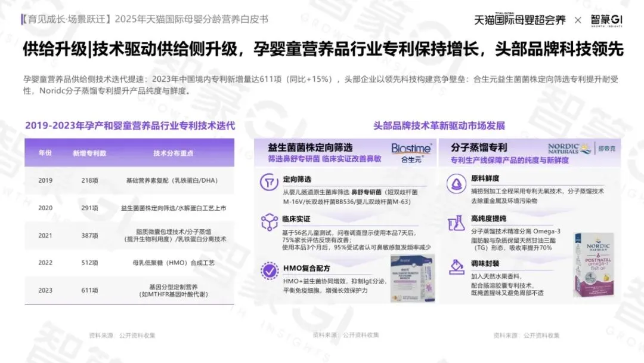The height and width of the screenshot is (363, 644).
Task: Click the 定向筛选 funnel icon
Action: tap(269, 181)
